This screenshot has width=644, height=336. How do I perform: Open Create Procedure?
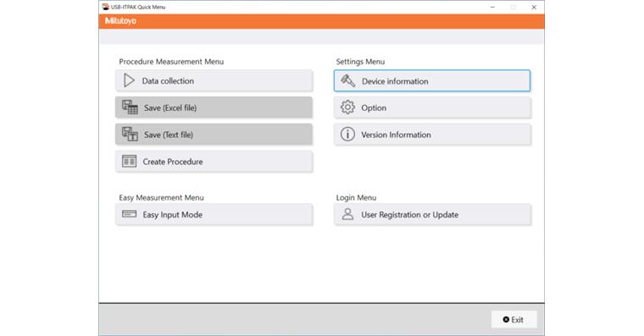pyautogui.click(x=214, y=162)
